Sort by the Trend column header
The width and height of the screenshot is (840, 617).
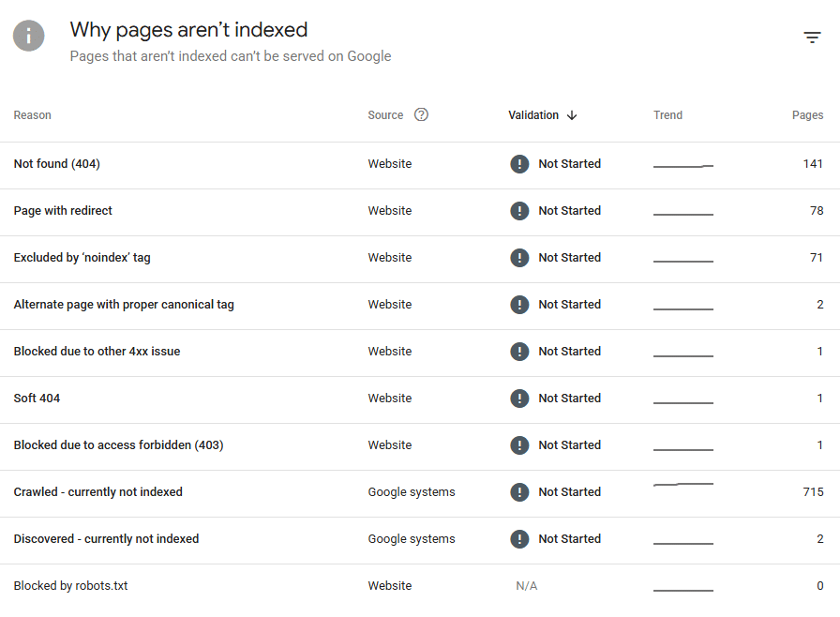(667, 115)
